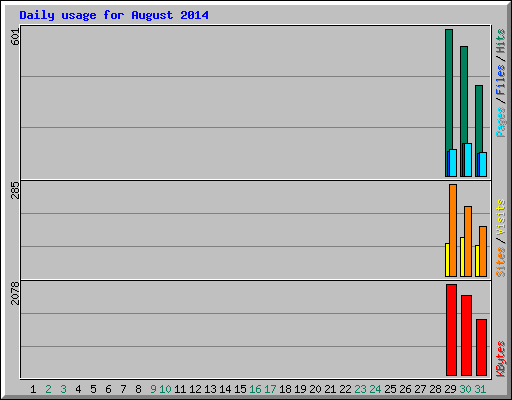Select the green Hits bar for day 30
This screenshot has height=400, width=512.
(x=464, y=95)
